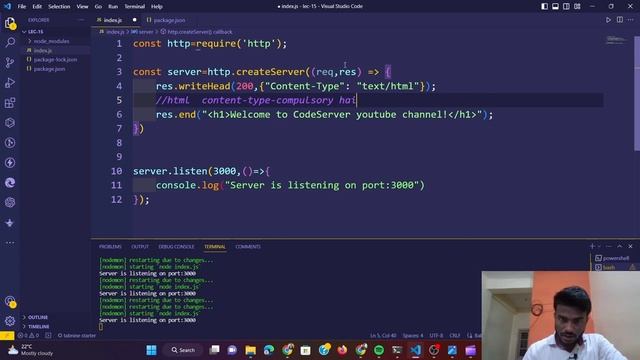Open the Source Control view
This screenshot has height=360, width=640.
[10, 62]
